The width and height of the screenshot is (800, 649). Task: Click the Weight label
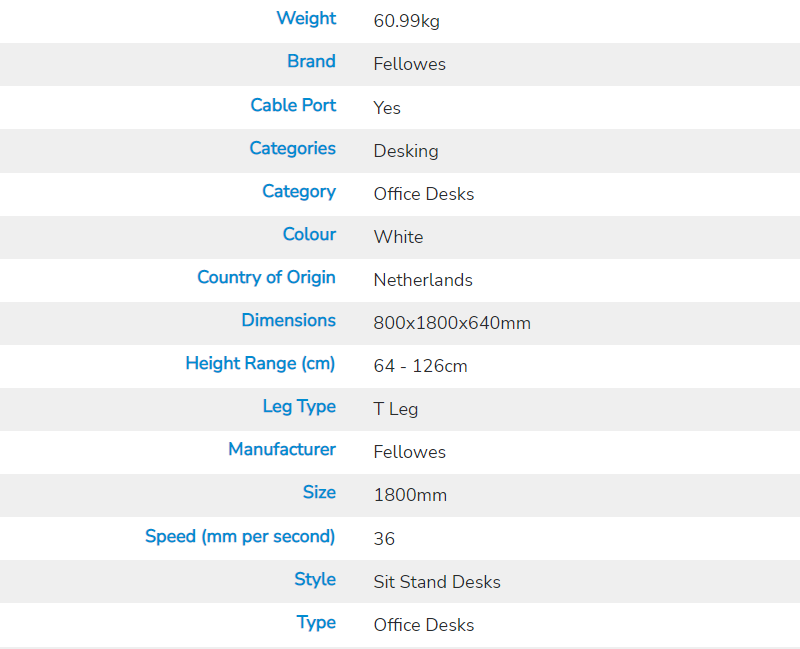pos(306,19)
